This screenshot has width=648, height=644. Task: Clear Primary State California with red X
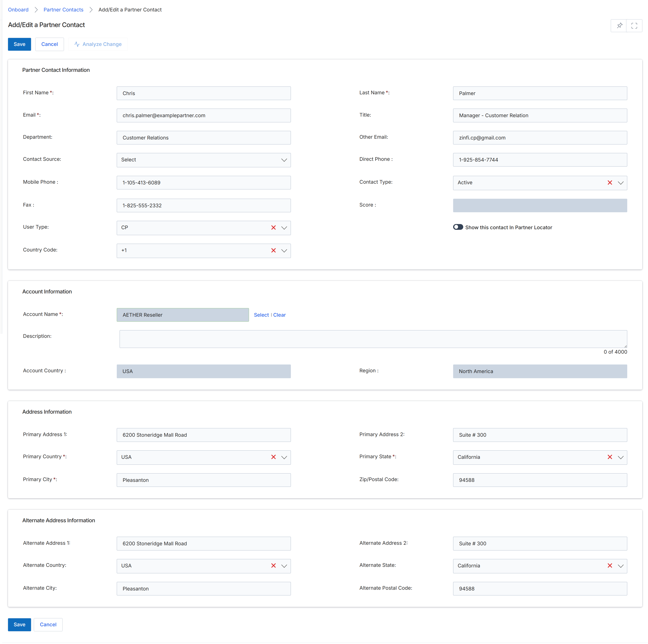point(610,457)
